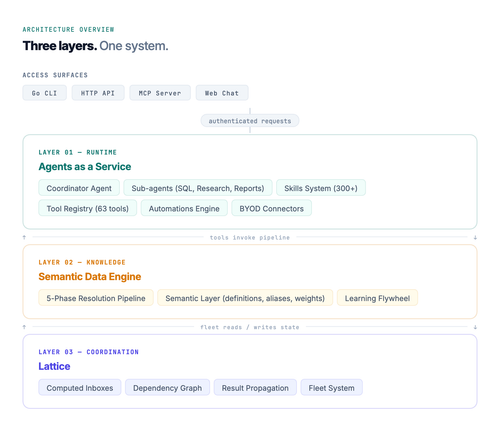Click the Agents as a Service heading
Viewport: 500px width, 439px height.
point(85,166)
